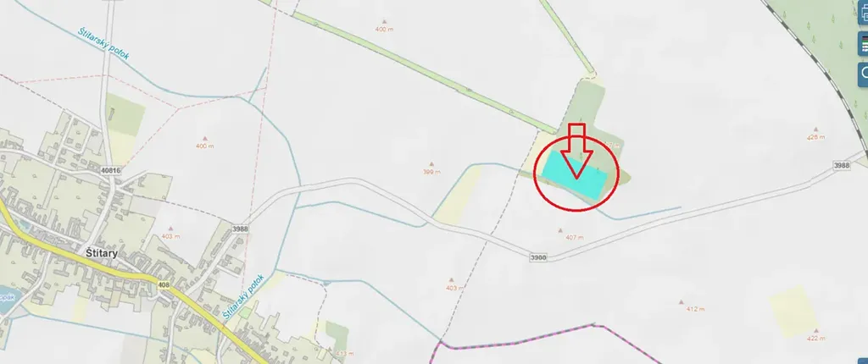Select the 426 m elevation point marker
Viewport: 868px width, 364px height.
pyautogui.click(x=815, y=130)
